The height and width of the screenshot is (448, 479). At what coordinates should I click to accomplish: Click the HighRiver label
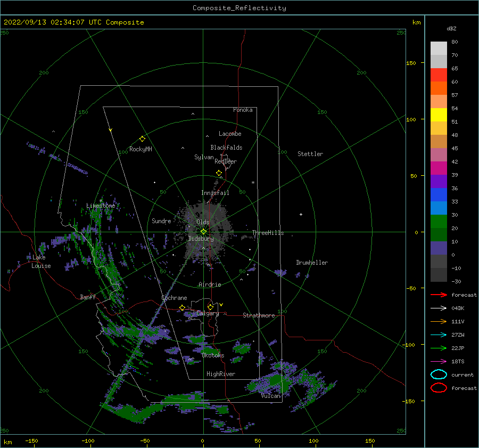tap(221, 374)
